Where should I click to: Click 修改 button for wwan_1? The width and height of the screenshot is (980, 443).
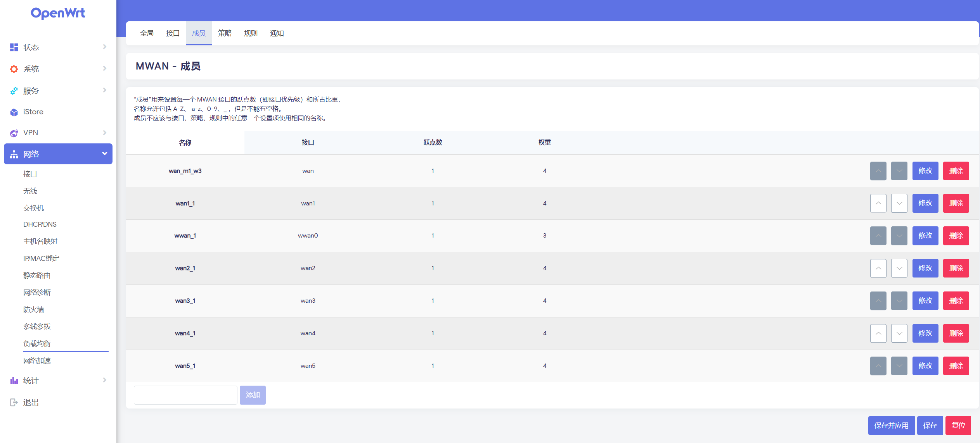(x=925, y=236)
